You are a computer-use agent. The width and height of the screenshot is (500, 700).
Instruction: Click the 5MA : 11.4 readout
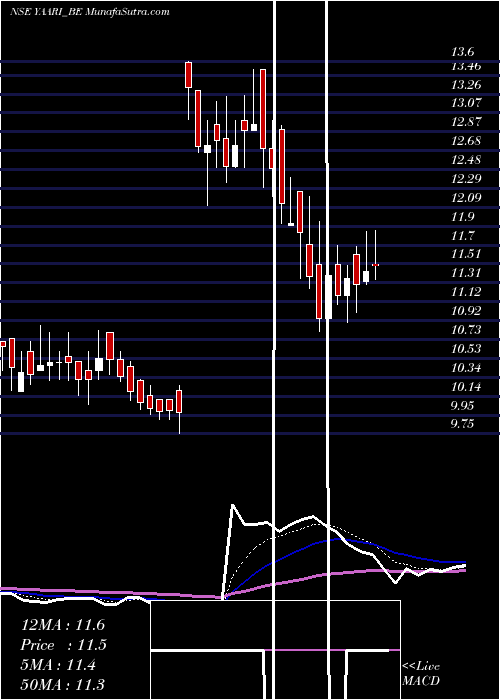coord(58,665)
